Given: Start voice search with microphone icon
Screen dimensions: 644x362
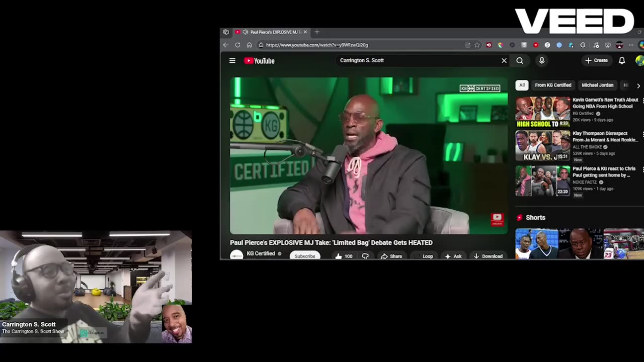Looking at the screenshot, I should pyautogui.click(x=542, y=61).
